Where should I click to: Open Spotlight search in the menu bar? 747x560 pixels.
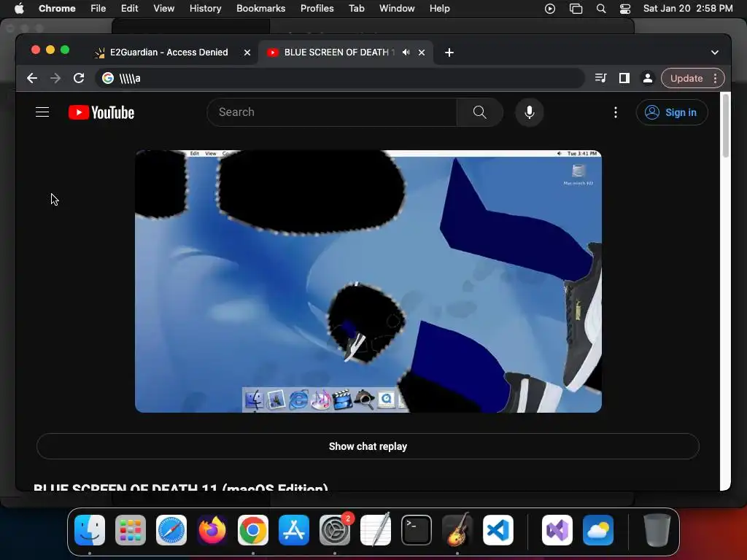(601, 9)
